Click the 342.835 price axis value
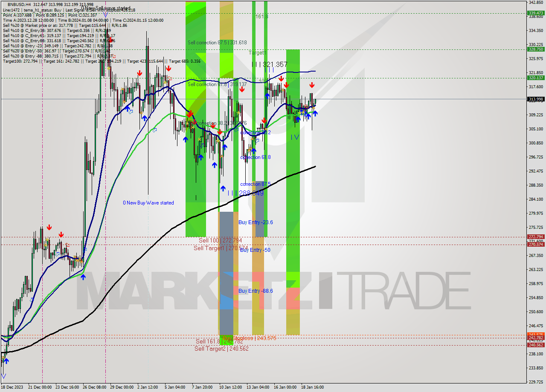The height and width of the screenshot is (392, 546). 536,2
